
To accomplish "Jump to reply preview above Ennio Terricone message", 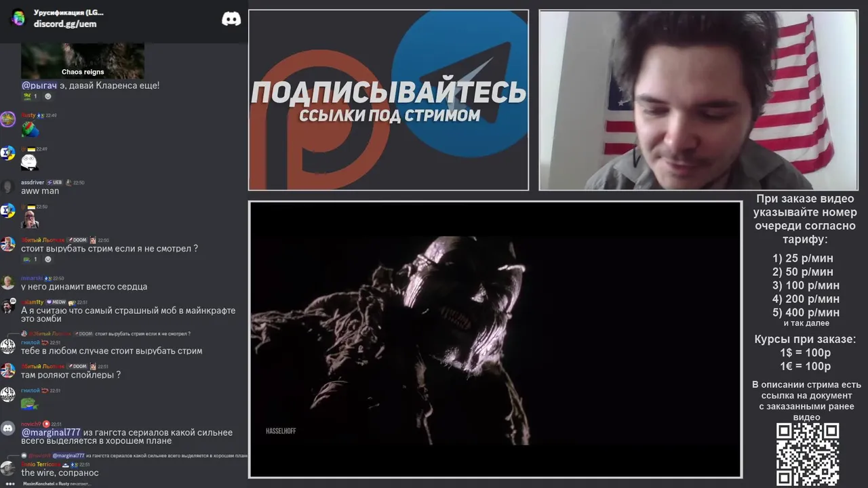I will pyautogui.click(x=134, y=456).
